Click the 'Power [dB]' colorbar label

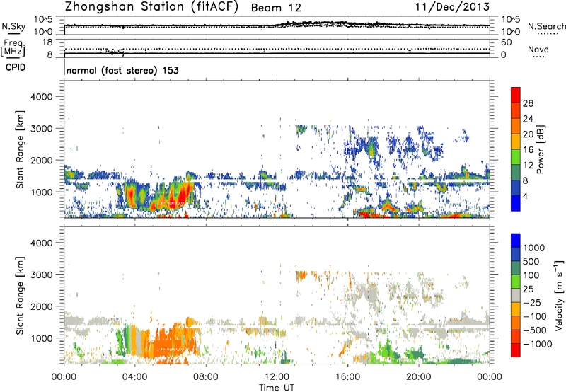(541, 149)
